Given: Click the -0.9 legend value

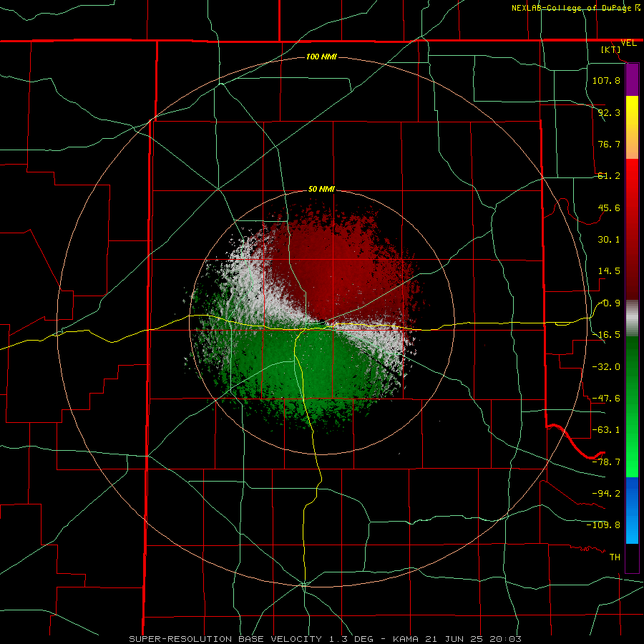Looking at the screenshot, I should click(609, 303).
